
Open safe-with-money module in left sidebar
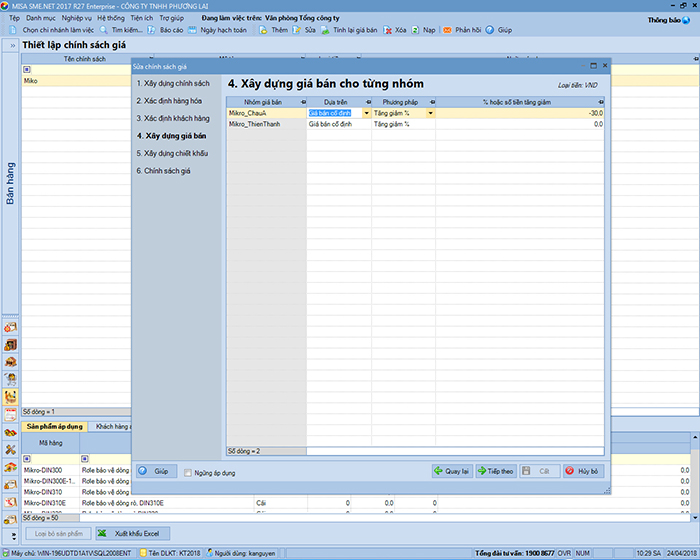tap(10, 344)
